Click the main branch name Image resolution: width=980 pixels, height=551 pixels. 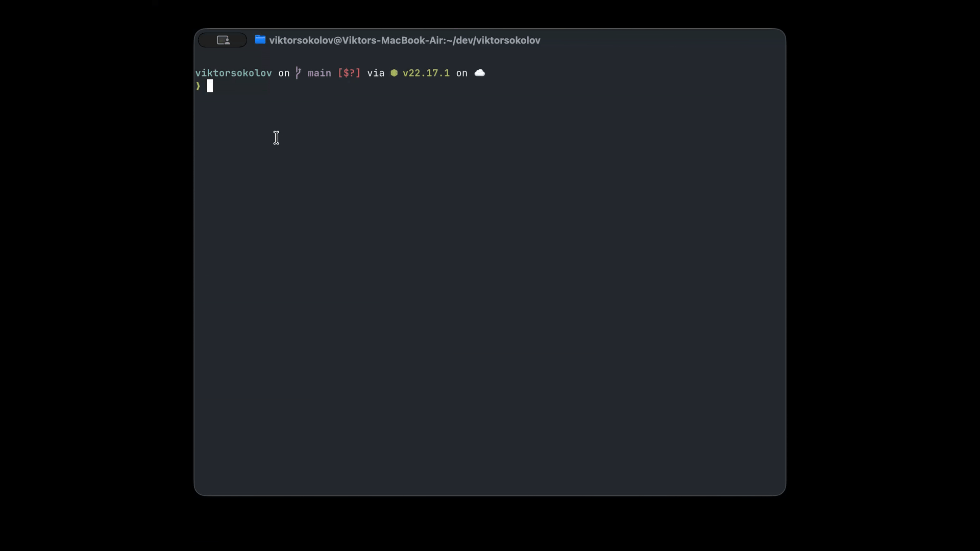tap(318, 72)
